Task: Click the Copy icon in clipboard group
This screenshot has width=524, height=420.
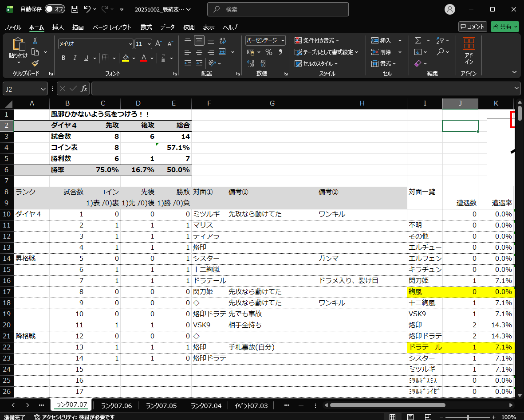Action: 35,52
